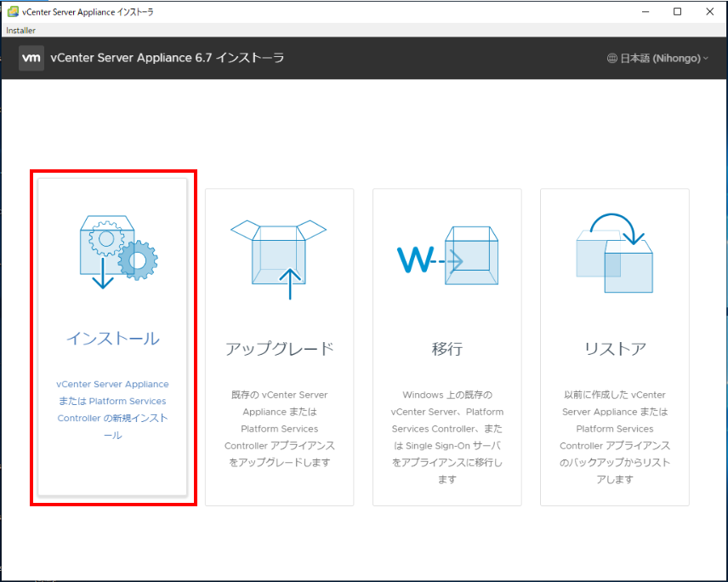Click the Upgrade open-box icon
This screenshot has height=582, width=728.
(x=279, y=260)
